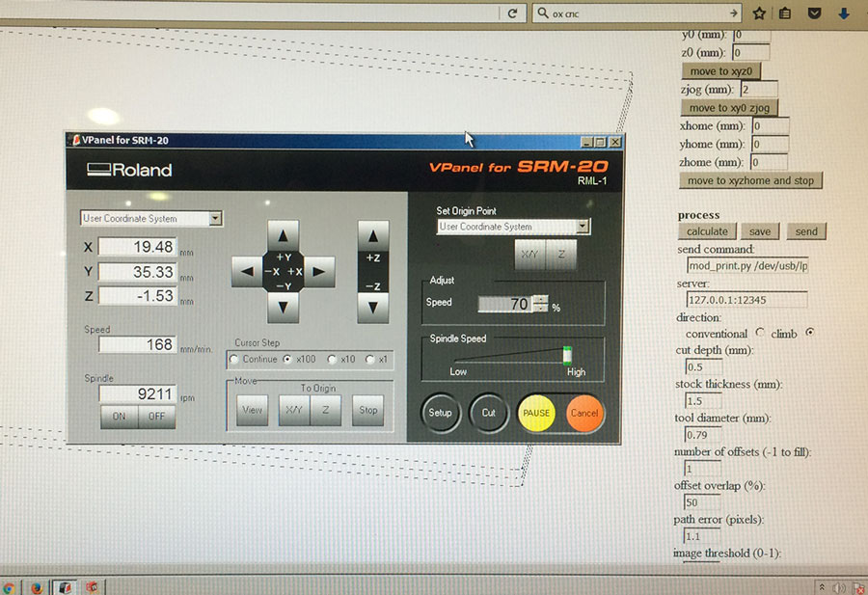The height and width of the screenshot is (595, 868).
Task: Focus the zjog (mm) input field
Action: pyautogui.click(x=759, y=89)
